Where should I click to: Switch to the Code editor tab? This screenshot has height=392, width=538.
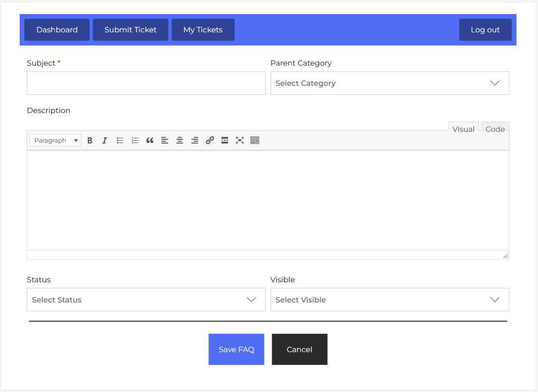[495, 129]
